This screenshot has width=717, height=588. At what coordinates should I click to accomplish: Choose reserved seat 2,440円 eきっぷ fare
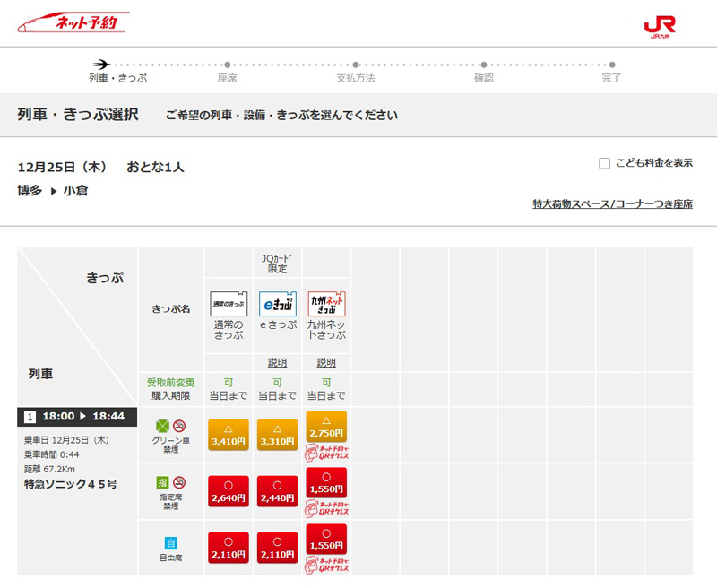click(x=277, y=491)
